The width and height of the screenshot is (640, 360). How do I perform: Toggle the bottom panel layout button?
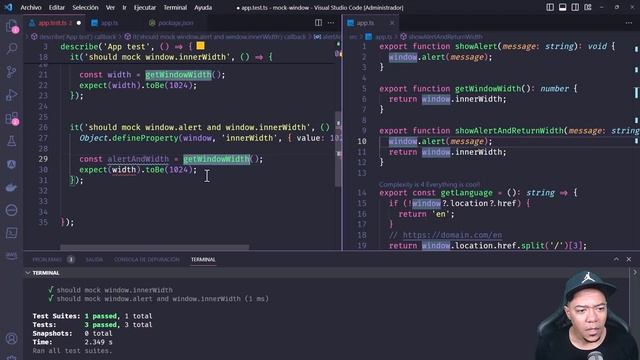562,7
